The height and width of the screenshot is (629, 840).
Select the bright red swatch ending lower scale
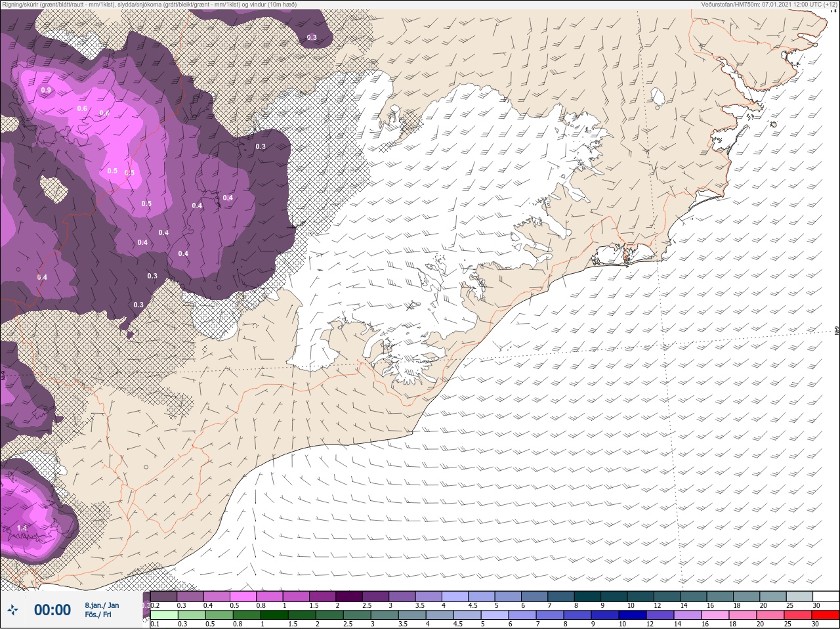(826, 615)
